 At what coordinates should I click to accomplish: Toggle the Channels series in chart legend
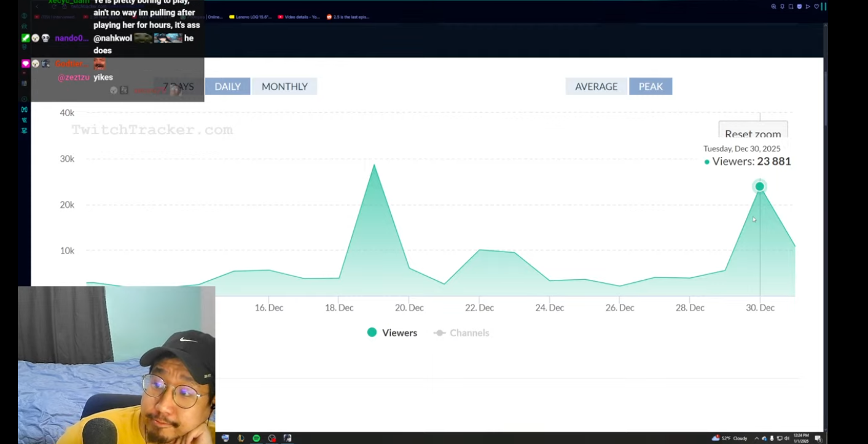click(x=461, y=333)
